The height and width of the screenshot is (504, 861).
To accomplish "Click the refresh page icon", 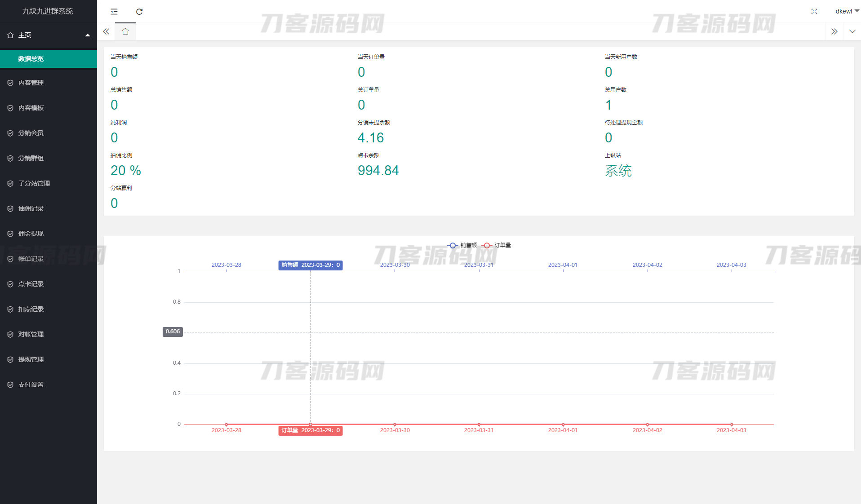I will point(139,12).
